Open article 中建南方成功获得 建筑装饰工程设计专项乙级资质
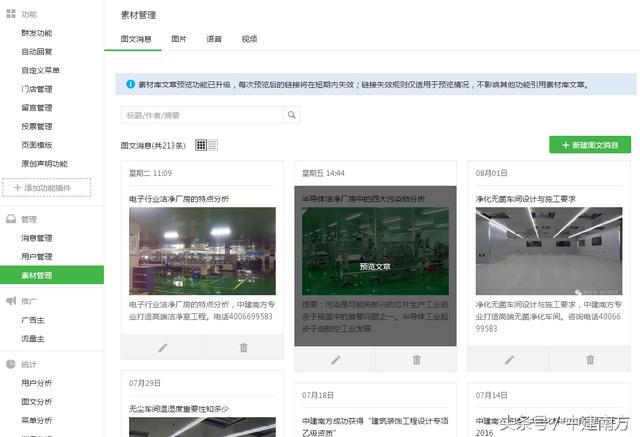This screenshot has width=640, height=437. tap(375, 426)
